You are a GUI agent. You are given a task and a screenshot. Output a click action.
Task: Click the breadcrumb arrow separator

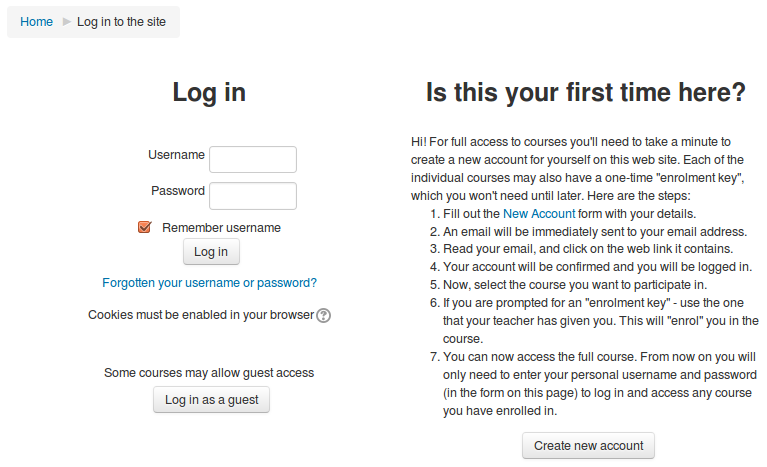[66, 22]
